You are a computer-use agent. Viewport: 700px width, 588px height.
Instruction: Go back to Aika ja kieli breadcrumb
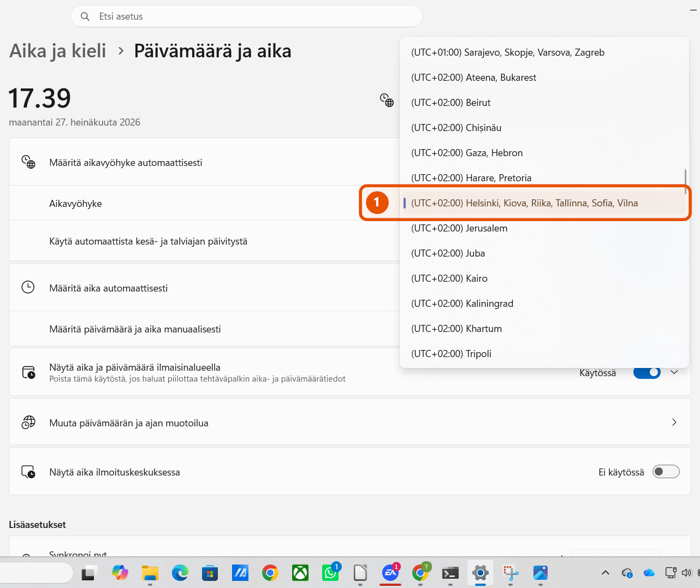tap(57, 51)
